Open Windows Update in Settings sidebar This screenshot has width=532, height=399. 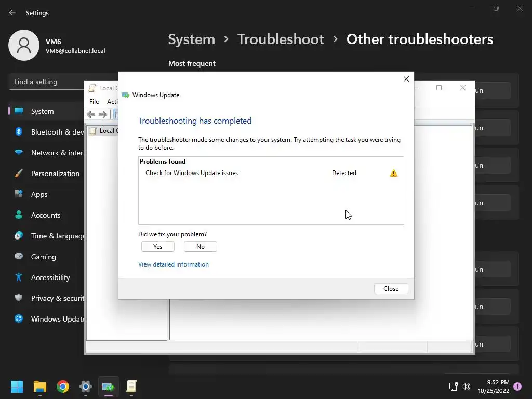(x=46, y=319)
